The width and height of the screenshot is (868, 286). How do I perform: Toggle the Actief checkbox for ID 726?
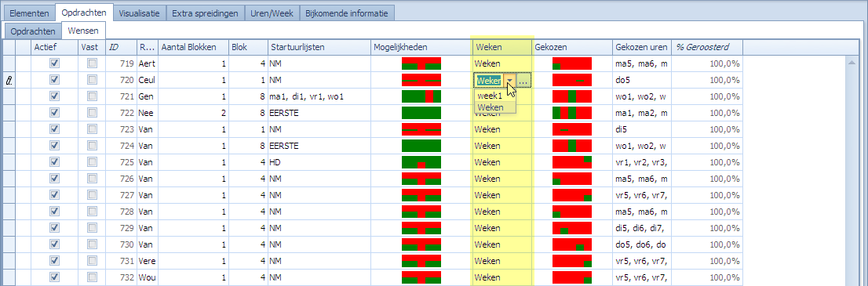54,179
